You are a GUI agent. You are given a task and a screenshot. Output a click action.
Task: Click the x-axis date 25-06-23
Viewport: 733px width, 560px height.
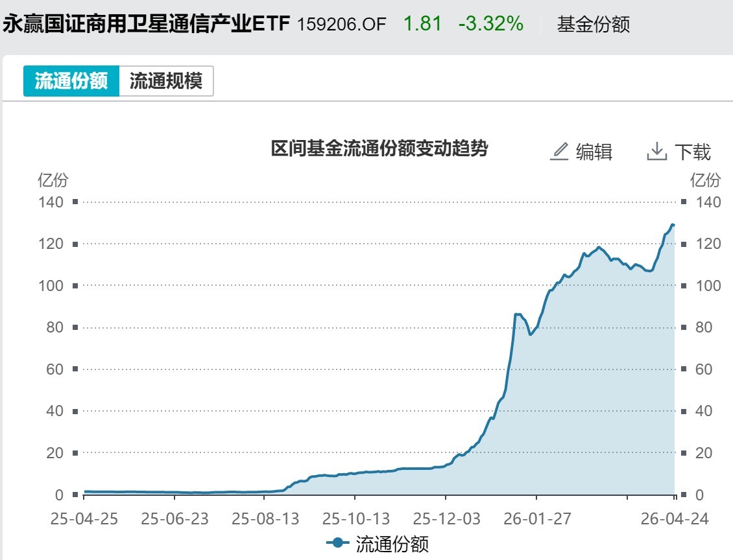(175, 519)
